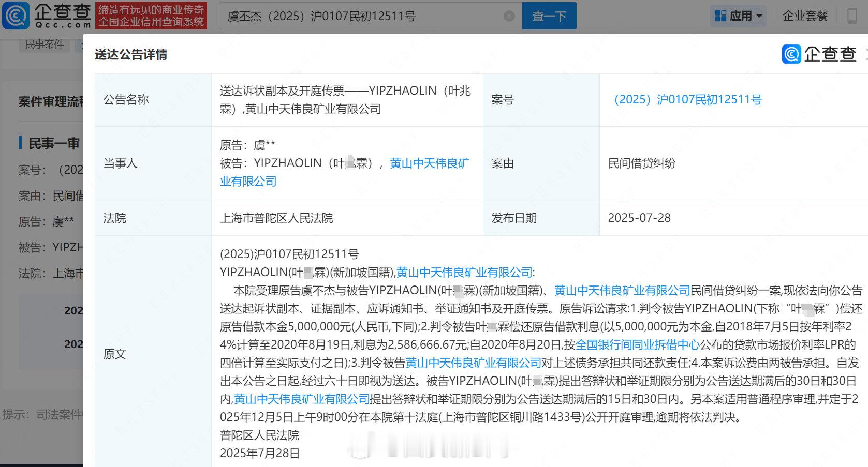Click the red 全国企业信用查询系统 slogan banner
The height and width of the screenshot is (467, 868).
(x=151, y=16)
